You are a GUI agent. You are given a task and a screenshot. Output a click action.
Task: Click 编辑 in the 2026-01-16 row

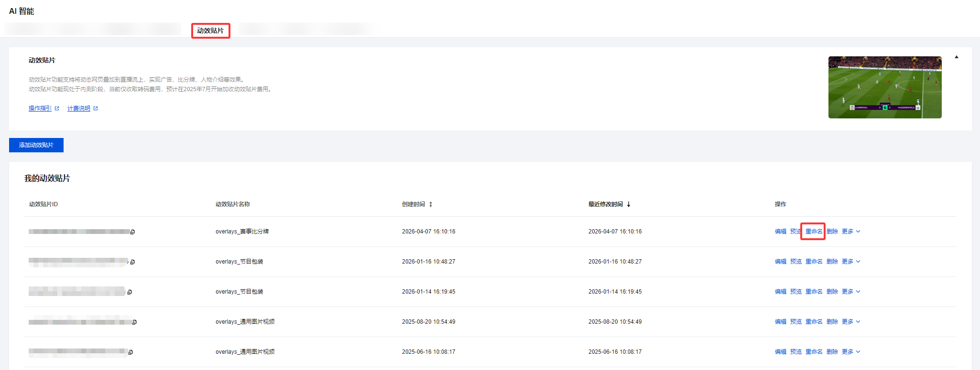click(781, 262)
